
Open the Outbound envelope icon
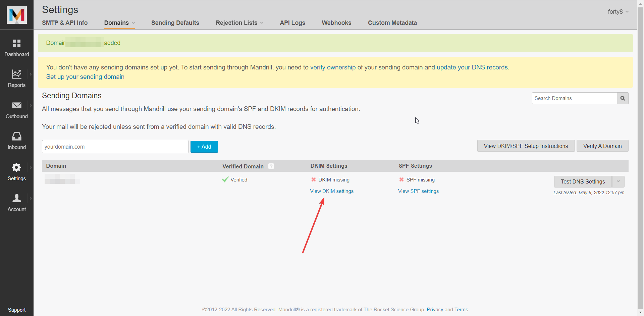point(17,105)
